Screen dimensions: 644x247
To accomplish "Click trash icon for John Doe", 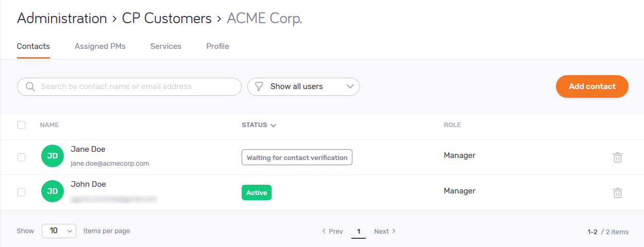I will pos(617,193).
